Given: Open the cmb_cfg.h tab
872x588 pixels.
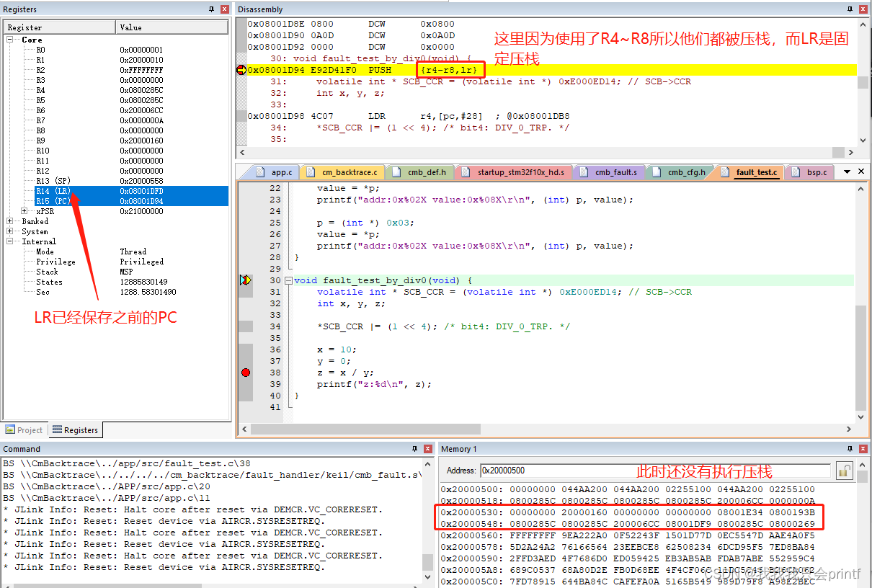Looking at the screenshot, I should coord(680,172).
